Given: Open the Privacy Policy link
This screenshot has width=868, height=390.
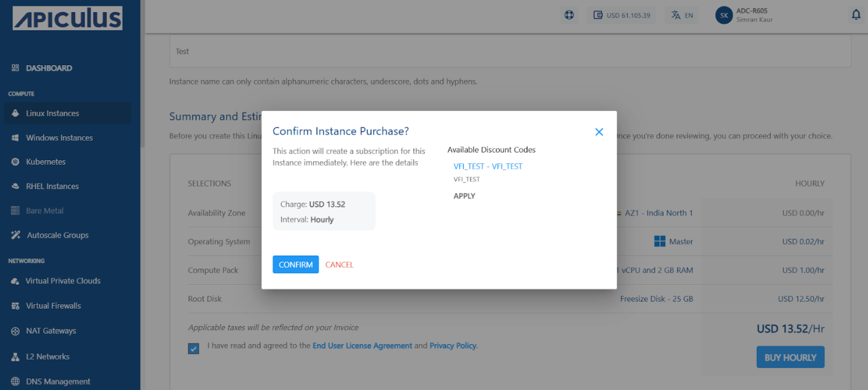Looking at the screenshot, I should pyautogui.click(x=453, y=346).
